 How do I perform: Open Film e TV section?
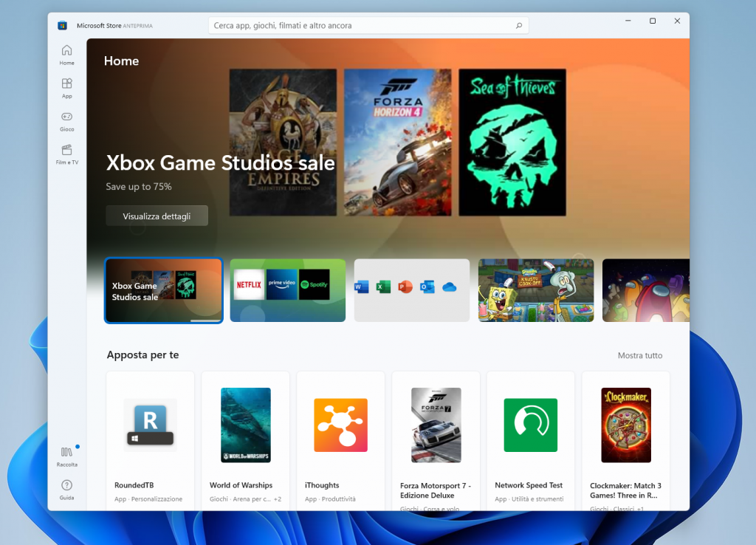[x=66, y=154]
